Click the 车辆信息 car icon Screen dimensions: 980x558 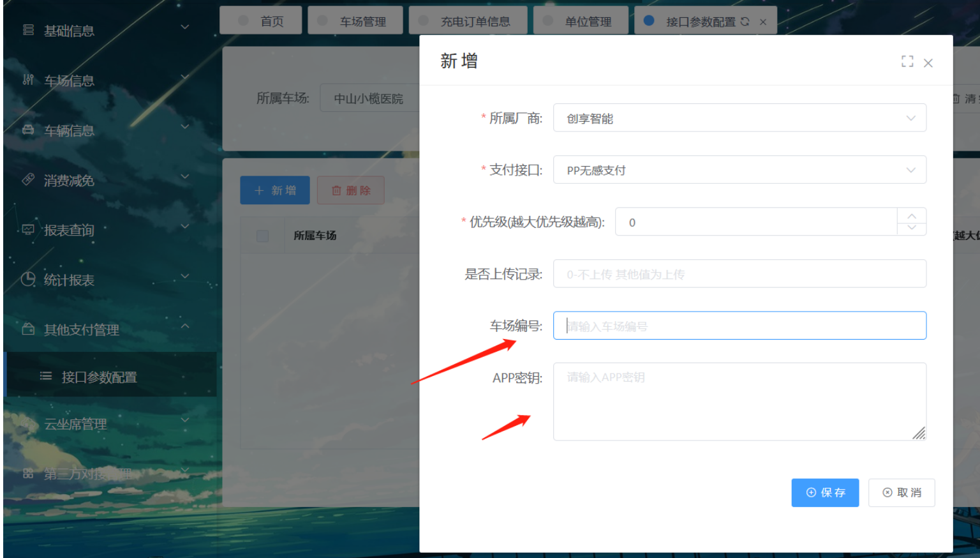click(x=28, y=130)
